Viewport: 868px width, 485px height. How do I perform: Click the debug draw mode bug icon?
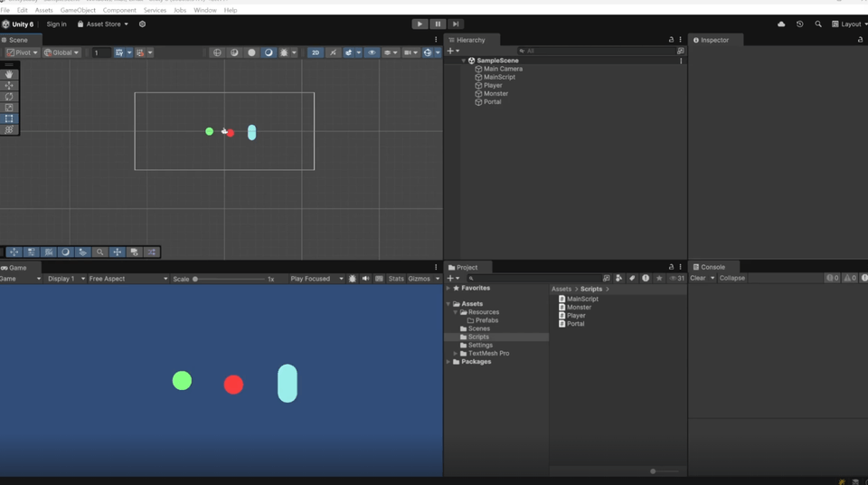[284, 52]
